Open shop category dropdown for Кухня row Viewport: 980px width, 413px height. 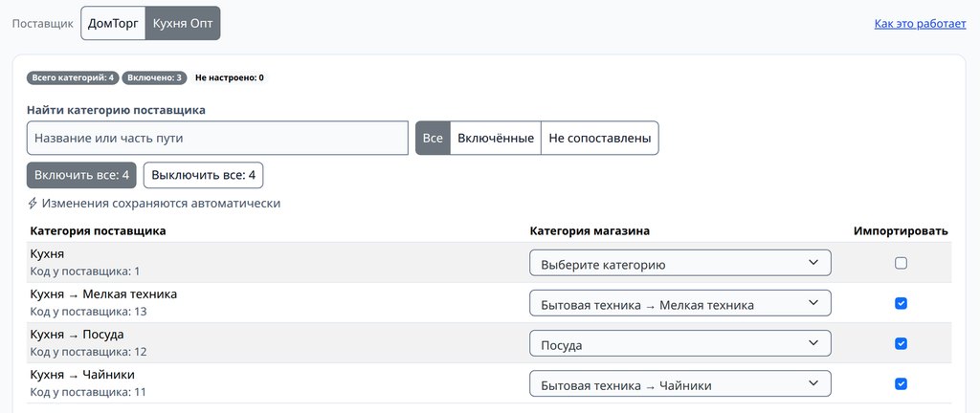click(x=680, y=263)
